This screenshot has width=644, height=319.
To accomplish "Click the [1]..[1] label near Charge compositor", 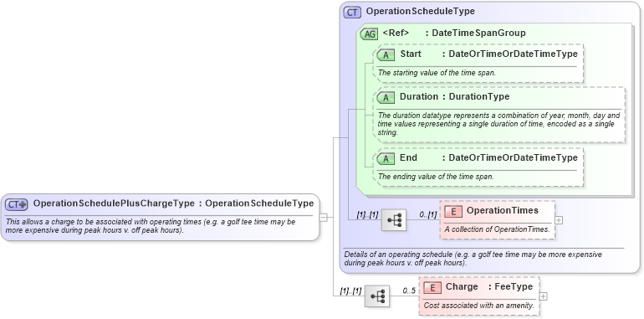I will 350,291.
